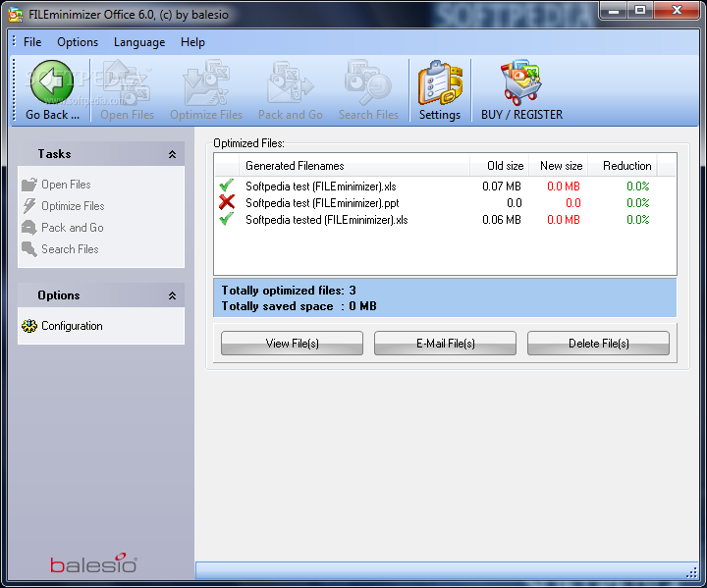Open the Configuration link

(72, 326)
